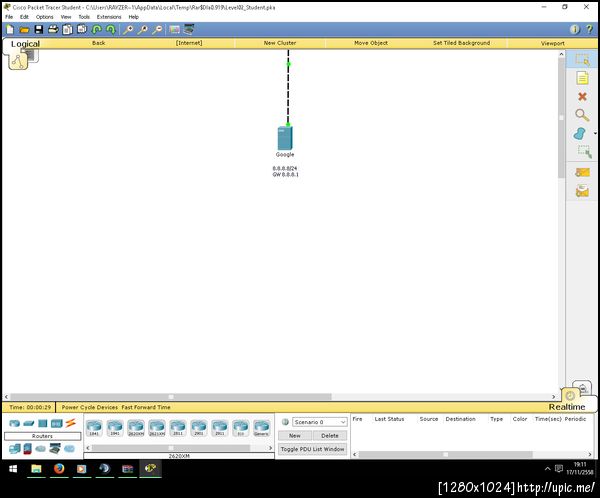Click the green Undo arrow

[97, 29]
